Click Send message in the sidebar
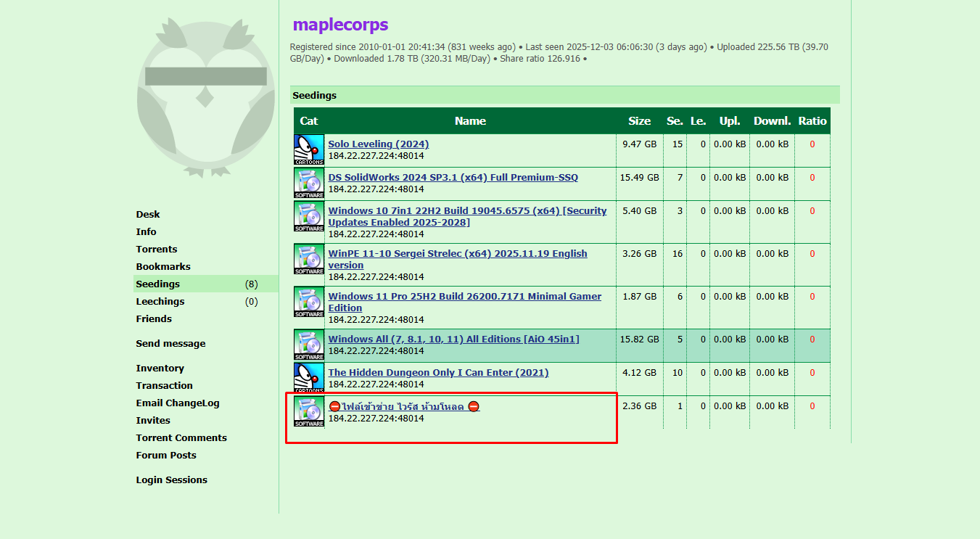The image size is (980, 539). (x=170, y=344)
